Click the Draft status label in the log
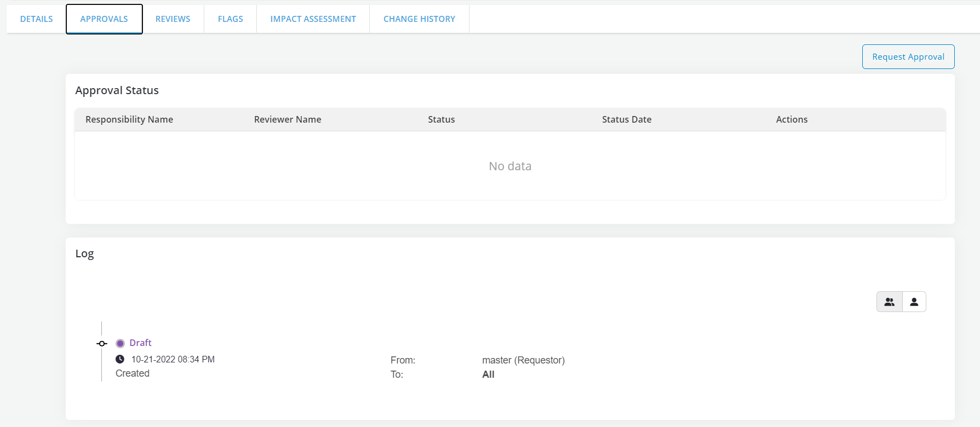 (140, 343)
